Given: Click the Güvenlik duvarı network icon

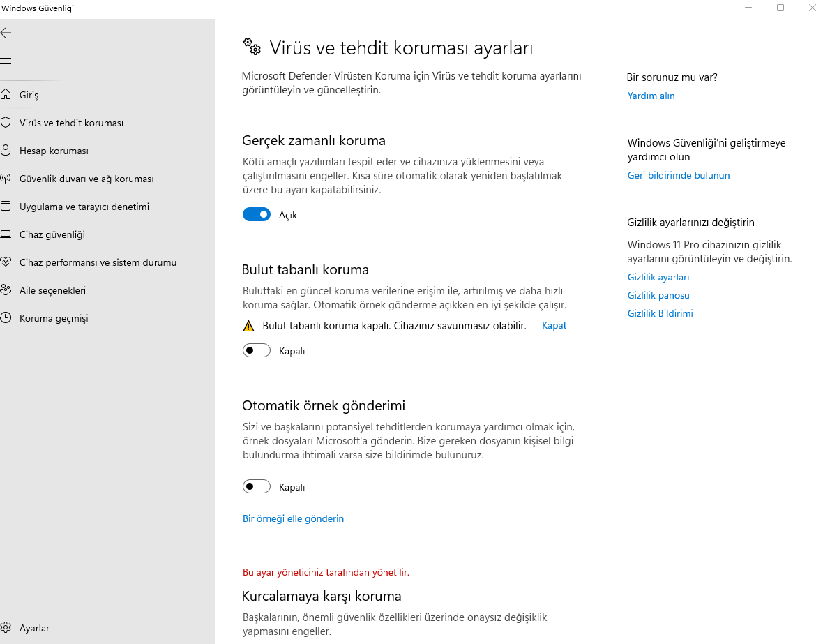Looking at the screenshot, I should point(6,179).
